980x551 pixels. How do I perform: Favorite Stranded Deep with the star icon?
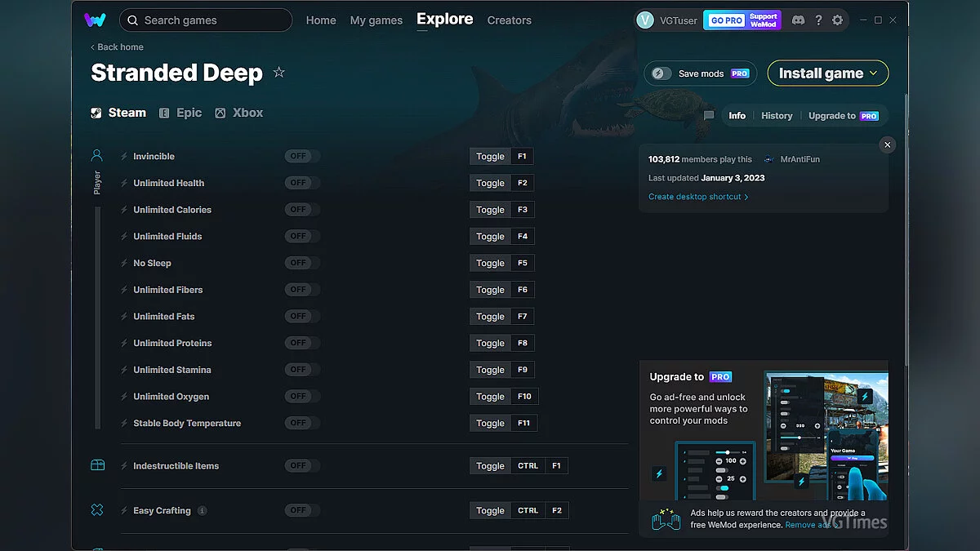tap(278, 72)
